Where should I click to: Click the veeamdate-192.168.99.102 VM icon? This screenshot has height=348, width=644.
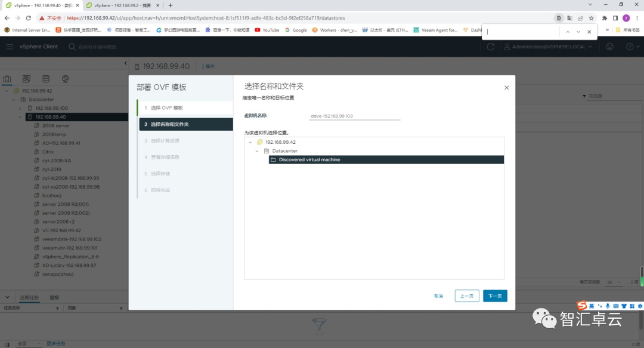(36, 239)
